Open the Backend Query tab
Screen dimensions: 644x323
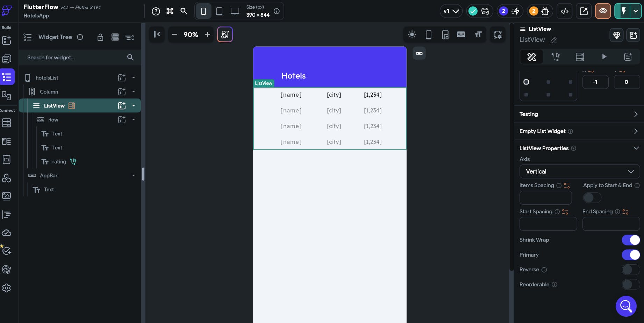[x=580, y=57]
